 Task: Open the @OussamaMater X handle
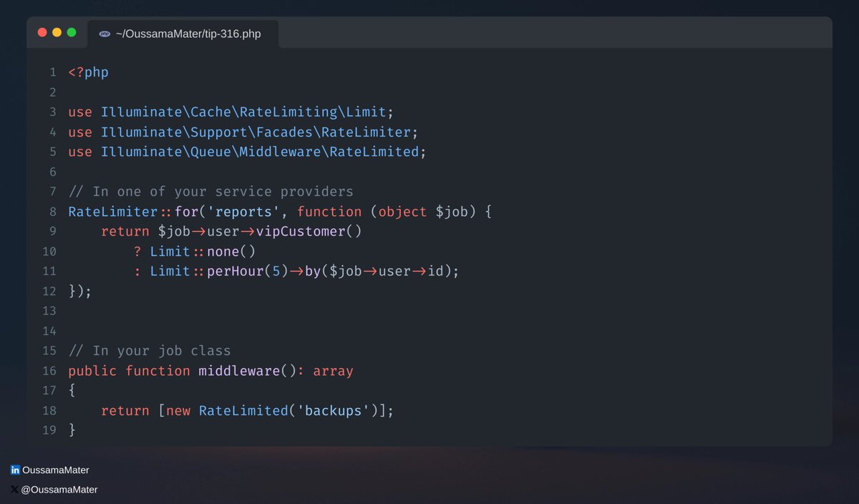click(x=59, y=490)
